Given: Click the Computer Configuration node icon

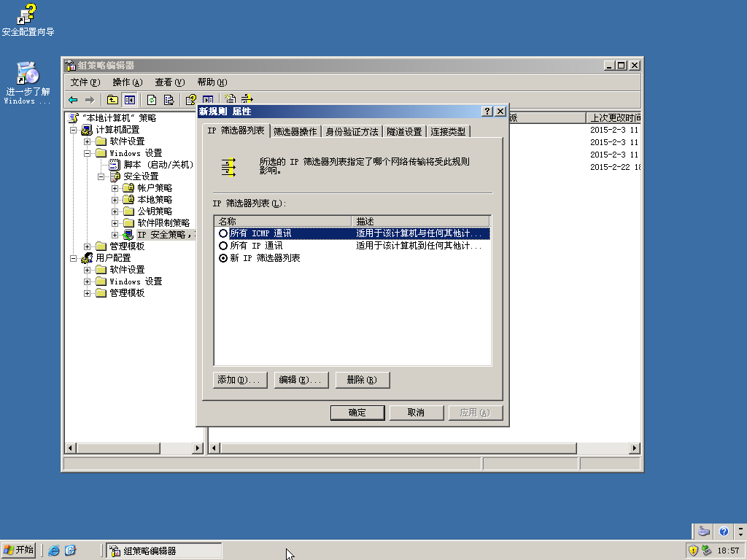Looking at the screenshot, I should pyautogui.click(x=87, y=130).
